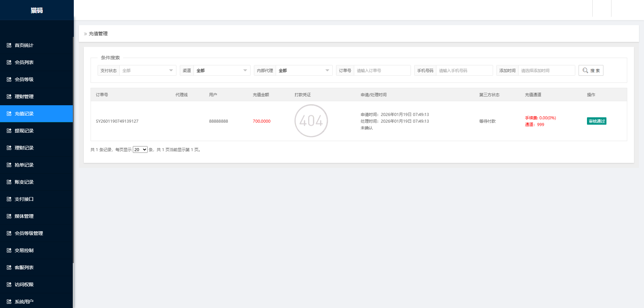The height and width of the screenshot is (308, 644).
Task: Click the magnifier icon in the 搜索 button
Action: coord(585,70)
